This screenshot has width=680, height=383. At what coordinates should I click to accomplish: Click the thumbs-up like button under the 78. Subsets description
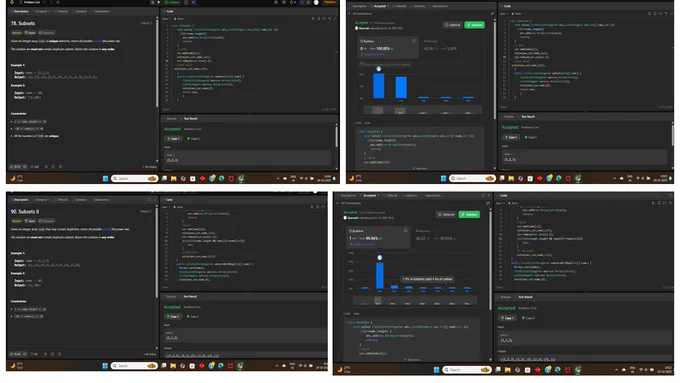tap(17, 167)
